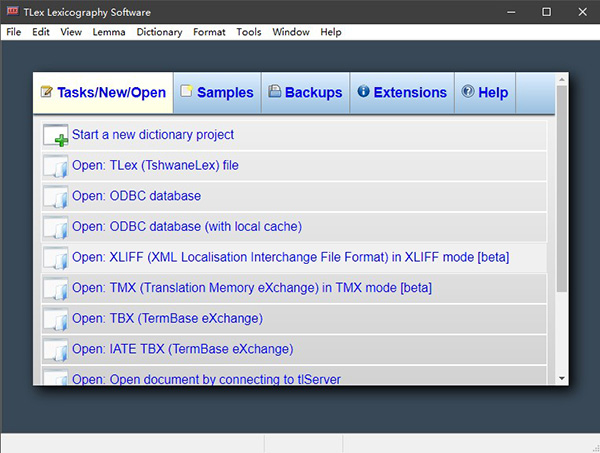
Task: Open the Extensions tab
Action: point(402,93)
